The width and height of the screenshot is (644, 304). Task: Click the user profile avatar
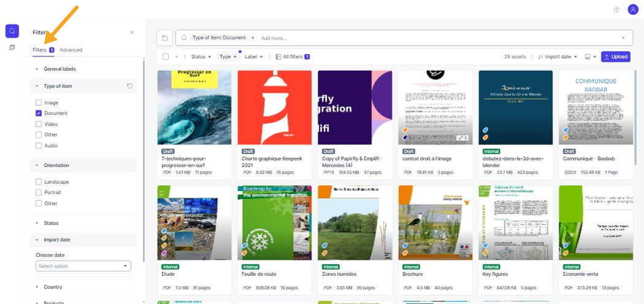pyautogui.click(x=633, y=9)
